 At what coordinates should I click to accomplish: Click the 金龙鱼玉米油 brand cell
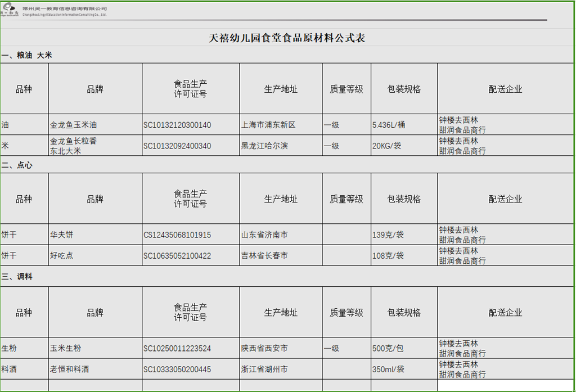[94, 125]
